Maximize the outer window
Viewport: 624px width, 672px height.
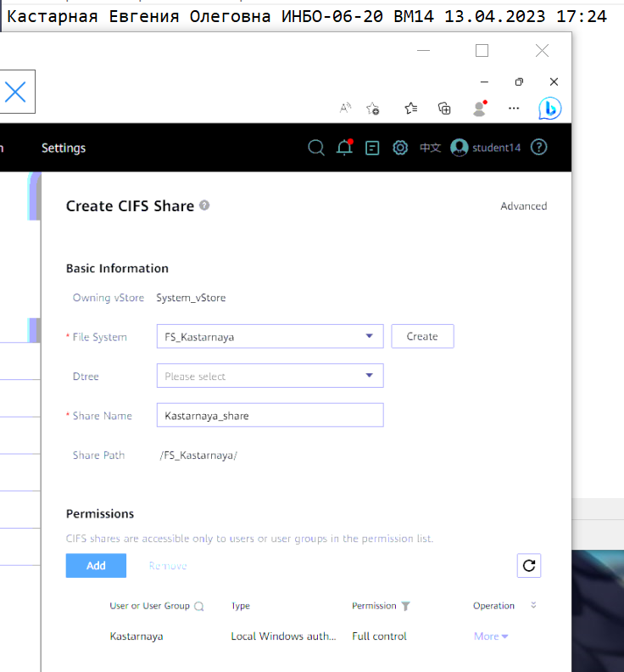click(x=482, y=51)
